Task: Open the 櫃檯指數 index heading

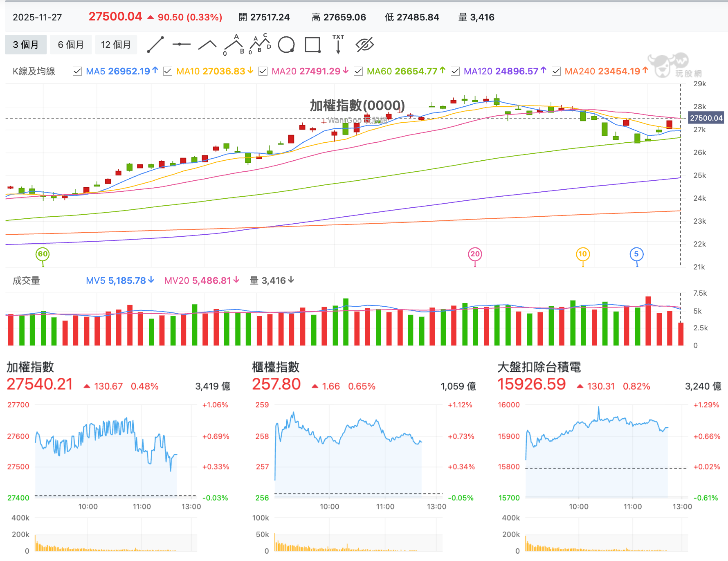Action: (x=276, y=367)
